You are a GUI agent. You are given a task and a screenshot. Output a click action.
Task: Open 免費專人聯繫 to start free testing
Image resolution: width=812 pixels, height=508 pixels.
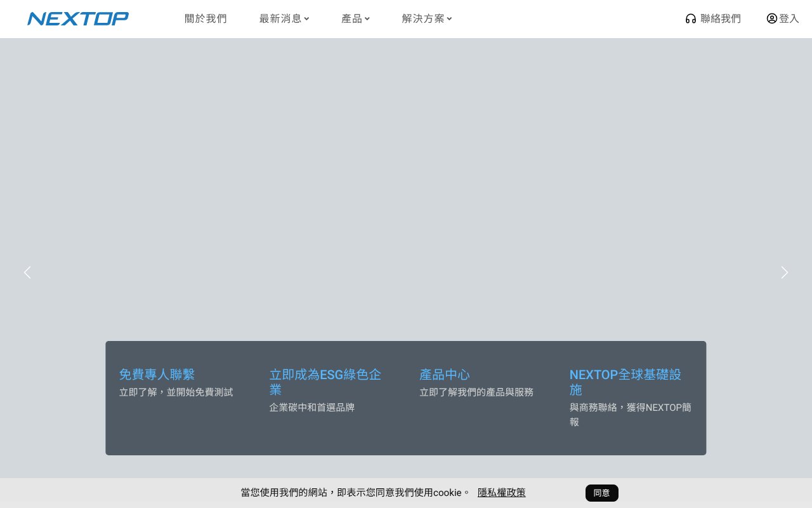point(157,375)
